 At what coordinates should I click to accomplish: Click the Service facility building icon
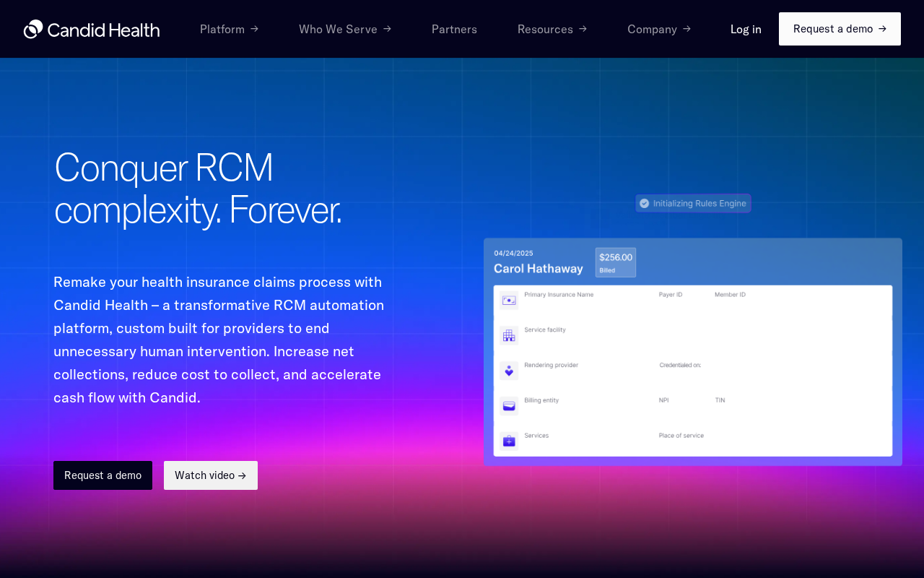click(509, 335)
